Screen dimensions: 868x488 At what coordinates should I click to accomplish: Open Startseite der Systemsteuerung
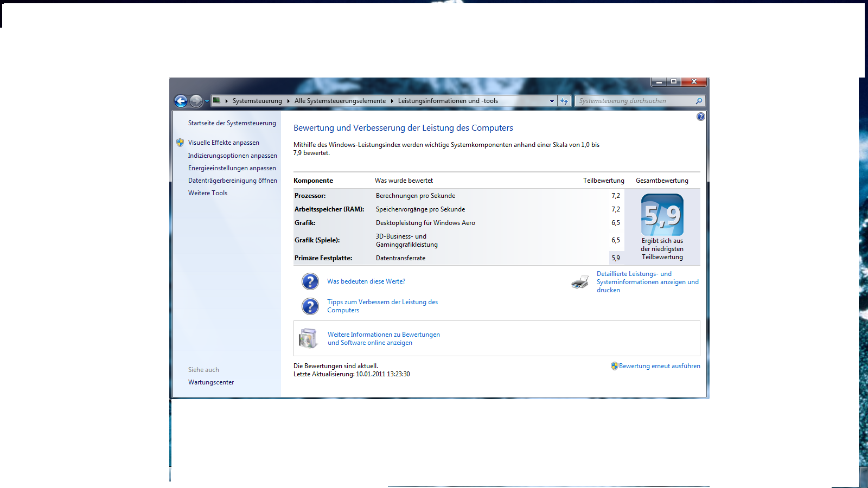click(x=232, y=123)
